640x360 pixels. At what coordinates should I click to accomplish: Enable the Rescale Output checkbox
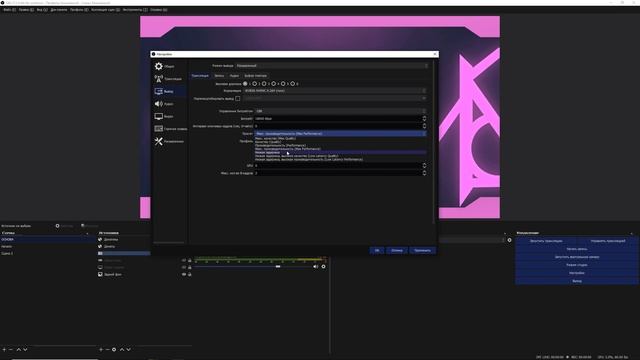click(238, 98)
